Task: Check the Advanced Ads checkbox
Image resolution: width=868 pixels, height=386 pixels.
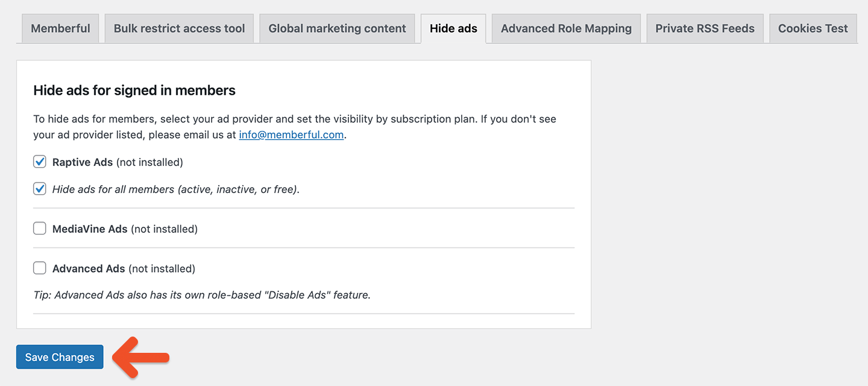Action: coord(39,268)
